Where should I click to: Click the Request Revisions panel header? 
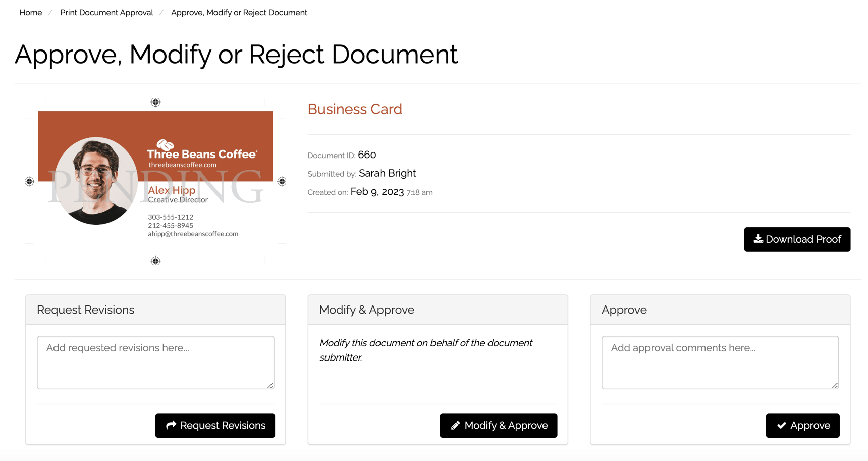coord(85,310)
